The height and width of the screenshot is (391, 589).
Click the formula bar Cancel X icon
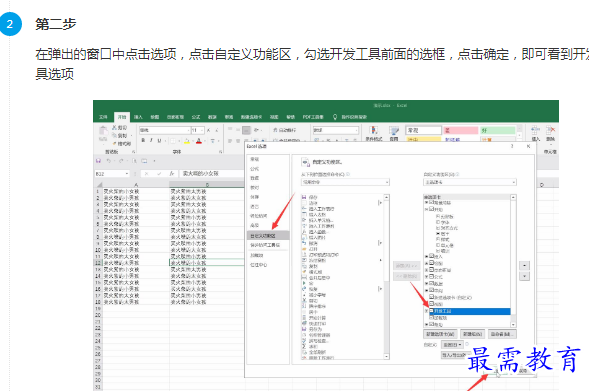[146, 174]
